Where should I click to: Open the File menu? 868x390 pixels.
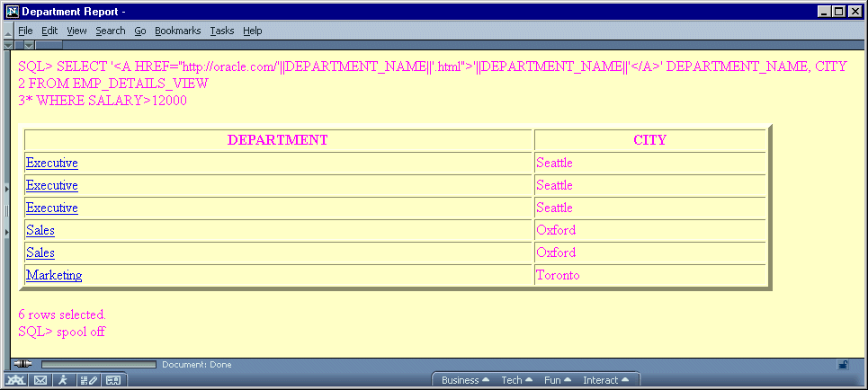coord(25,31)
